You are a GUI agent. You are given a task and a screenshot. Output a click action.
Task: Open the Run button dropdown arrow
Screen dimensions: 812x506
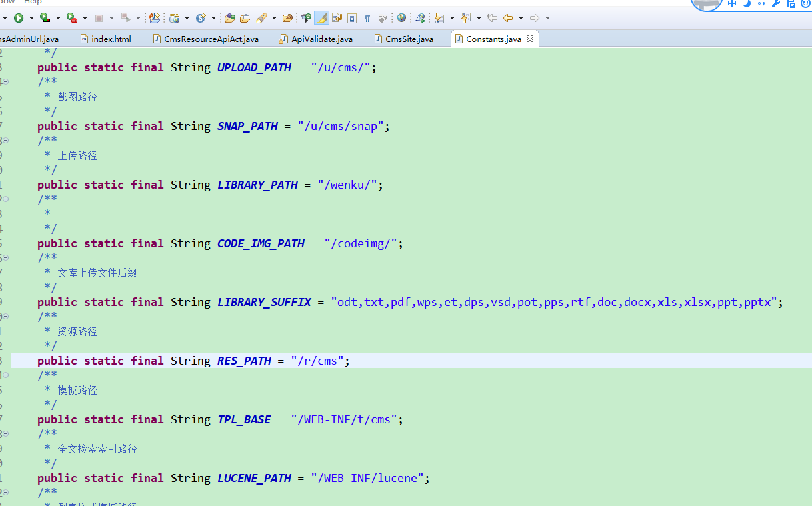point(31,18)
